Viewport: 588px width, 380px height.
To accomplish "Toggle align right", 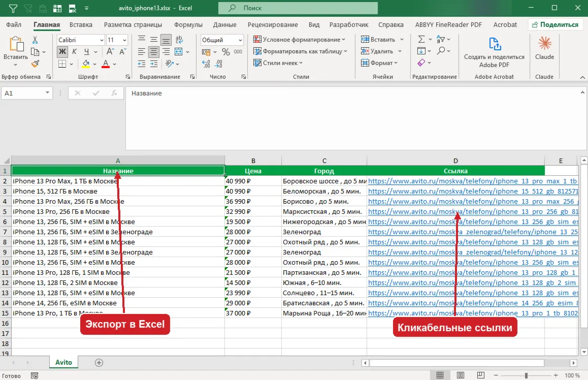I will click(166, 52).
